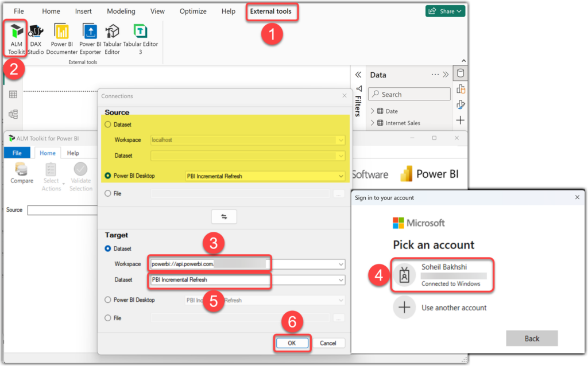Viewport: 588px width, 366px height.
Task: Open Target Workspace dropdown arrow
Action: click(341, 264)
